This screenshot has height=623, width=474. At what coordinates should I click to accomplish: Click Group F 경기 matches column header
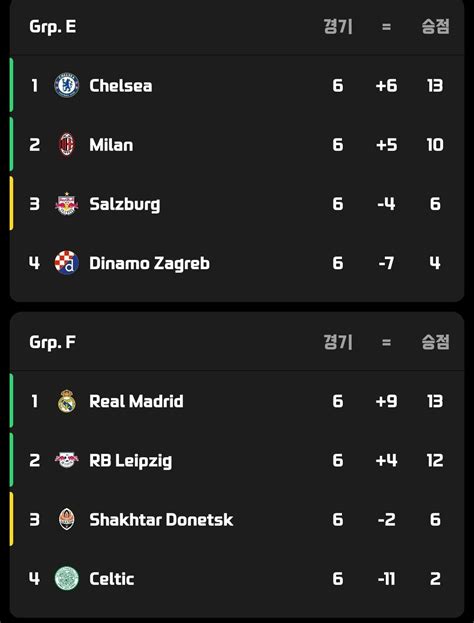pyautogui.click(x=338, y=342)
